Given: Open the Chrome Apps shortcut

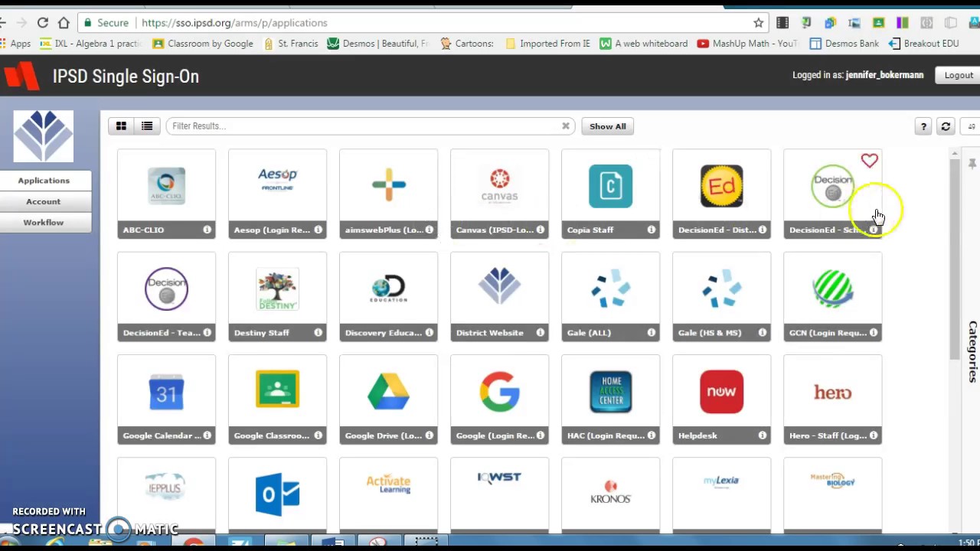Looking at the screenshot, I should [15, 44].
